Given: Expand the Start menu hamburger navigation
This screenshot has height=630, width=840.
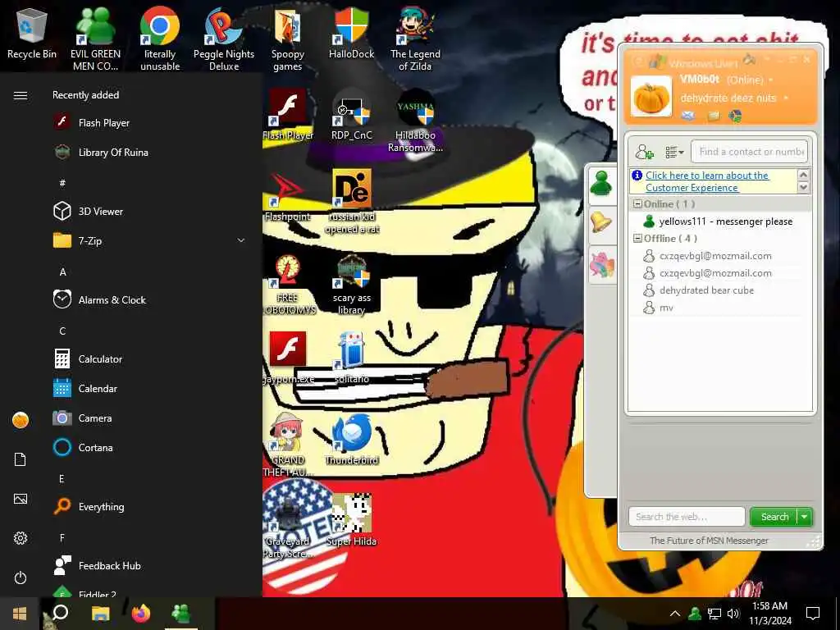Looking at the screenshot, I should 21,95.
